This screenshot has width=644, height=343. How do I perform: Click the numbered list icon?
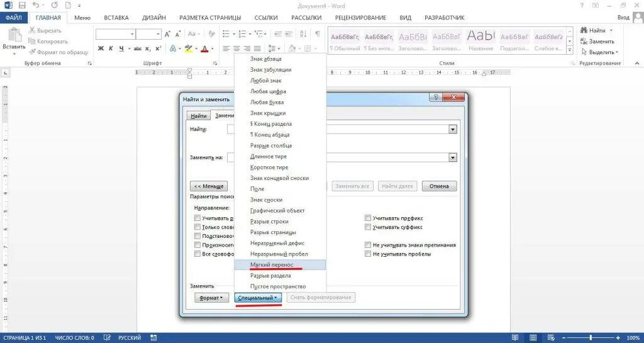pos(242,34)
